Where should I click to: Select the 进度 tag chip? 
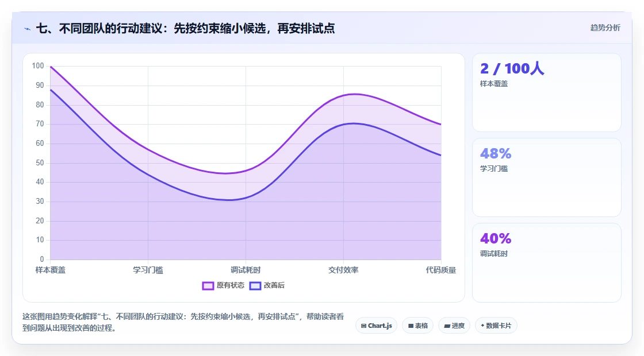click(454, 326)
